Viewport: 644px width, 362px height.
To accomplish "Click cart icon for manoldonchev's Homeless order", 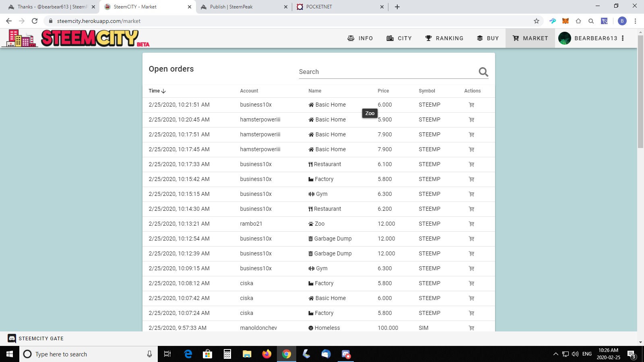I will point(471,328).
